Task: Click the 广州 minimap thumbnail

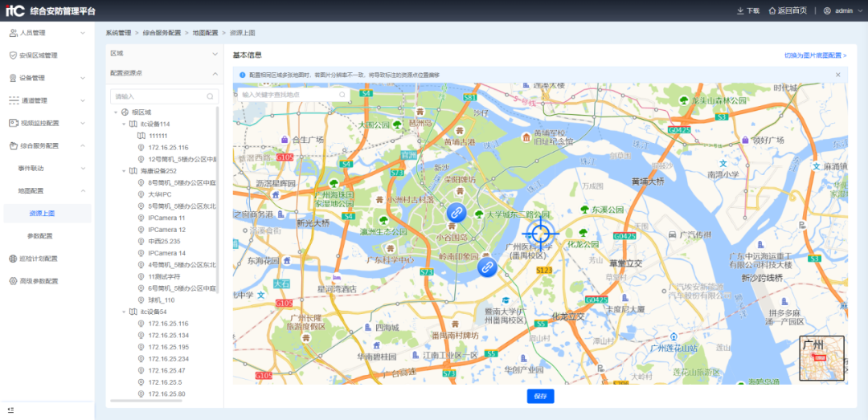Action: tap(821, 357)
